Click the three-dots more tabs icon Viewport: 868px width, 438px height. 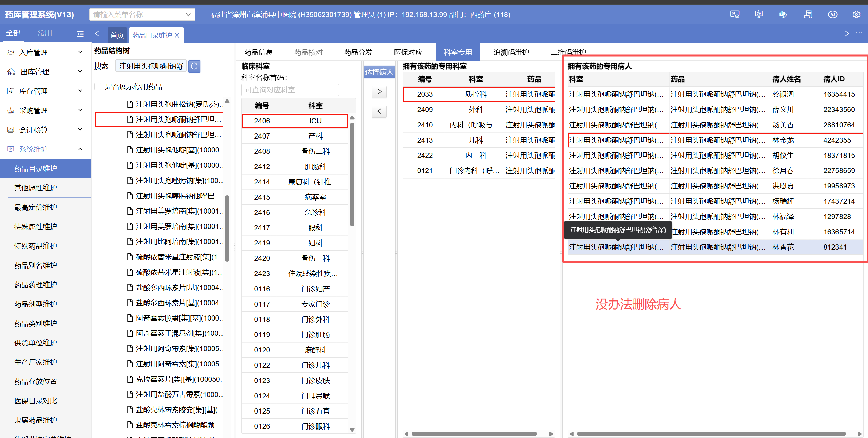pos(859,33)
